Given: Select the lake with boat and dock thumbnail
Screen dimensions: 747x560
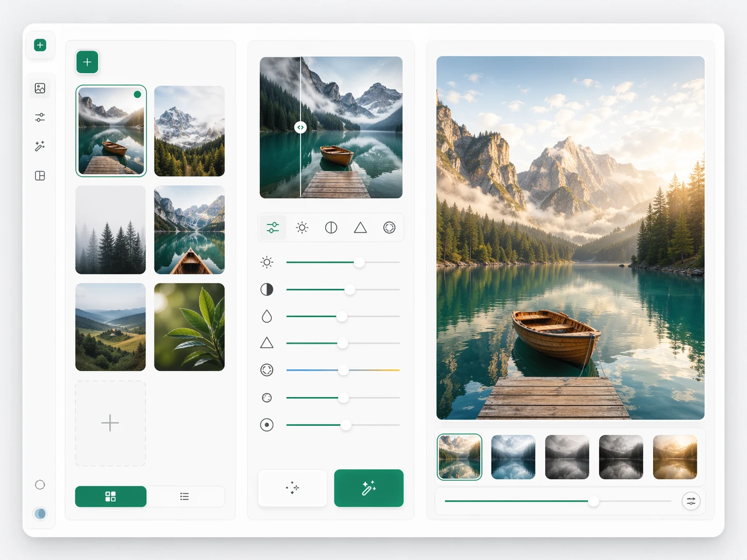Looking at the screenshot, I should click(111, 131).
